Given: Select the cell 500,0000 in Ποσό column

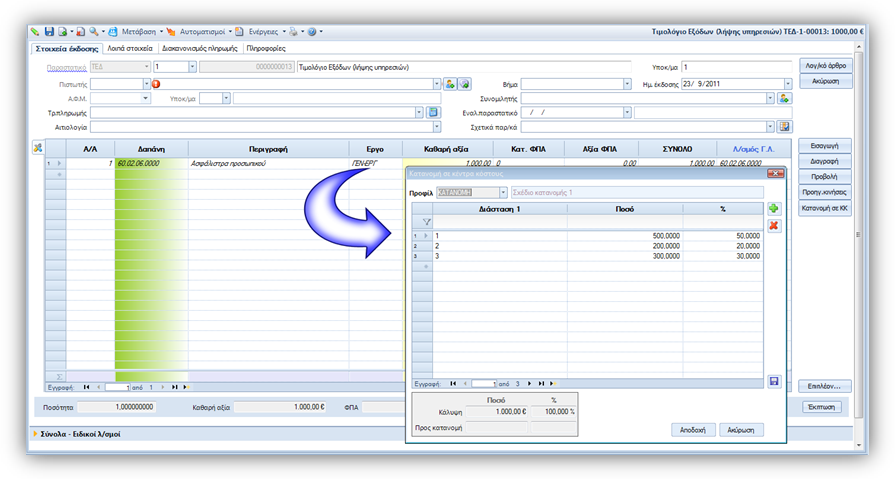Looking at the screenshot, I should pos(625,236).
